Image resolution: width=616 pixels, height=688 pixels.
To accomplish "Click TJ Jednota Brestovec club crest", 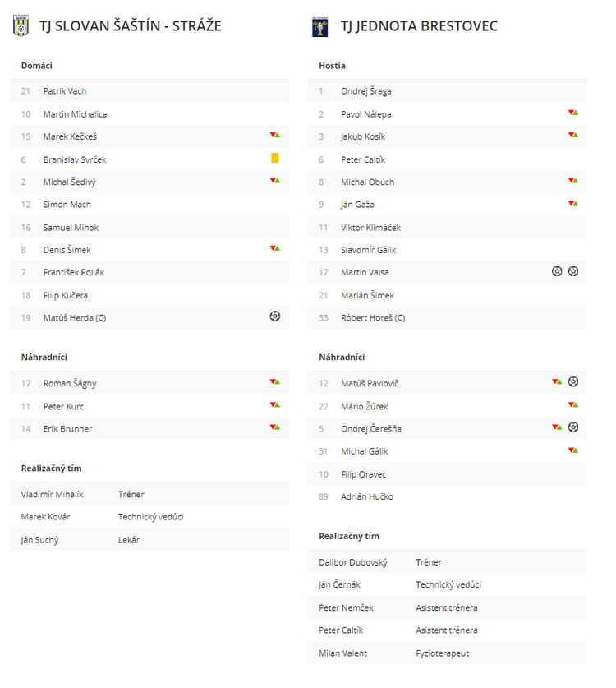I will [320, 27].
